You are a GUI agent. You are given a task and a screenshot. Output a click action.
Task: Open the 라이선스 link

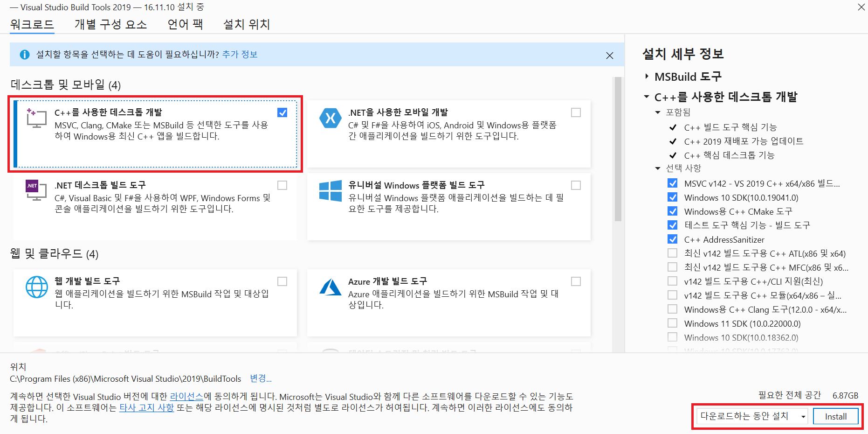click(186, 396)
